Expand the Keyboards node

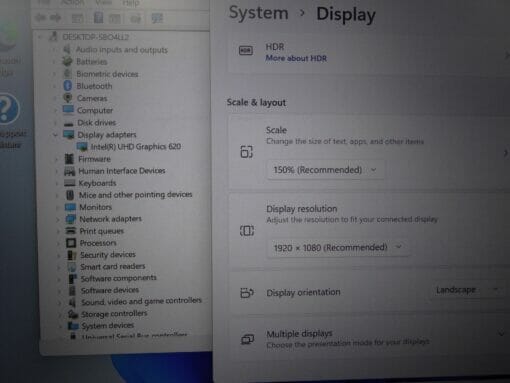click(x=57, y=183)
